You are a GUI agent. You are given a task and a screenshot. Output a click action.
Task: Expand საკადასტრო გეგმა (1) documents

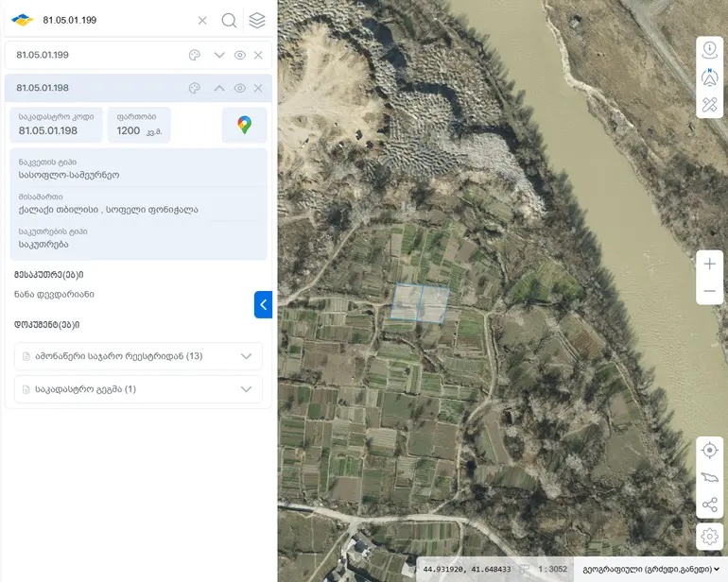(x=138, y=389)
